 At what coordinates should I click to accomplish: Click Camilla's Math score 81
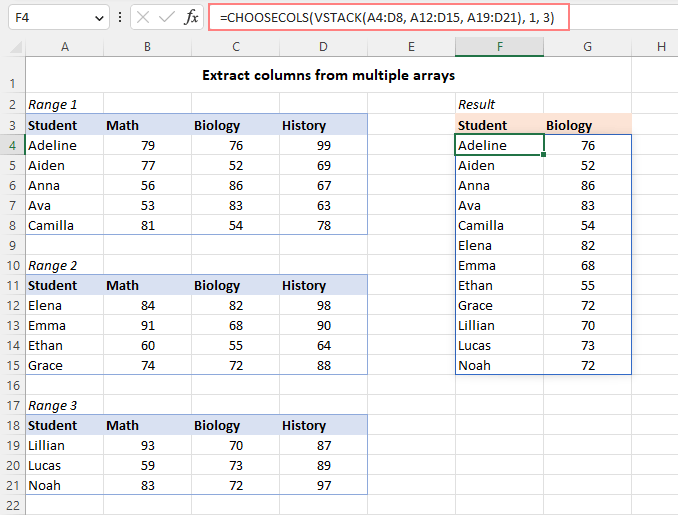[x=147, y=225]
